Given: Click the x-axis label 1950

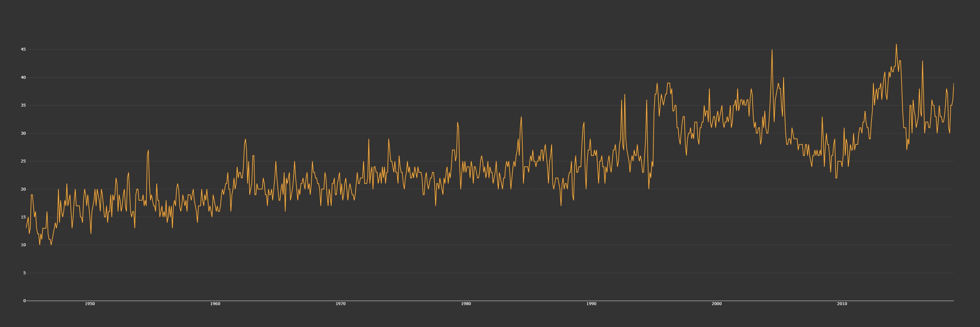Looking at the screenshot, I should pyautogui.click(x=90, y=304).
